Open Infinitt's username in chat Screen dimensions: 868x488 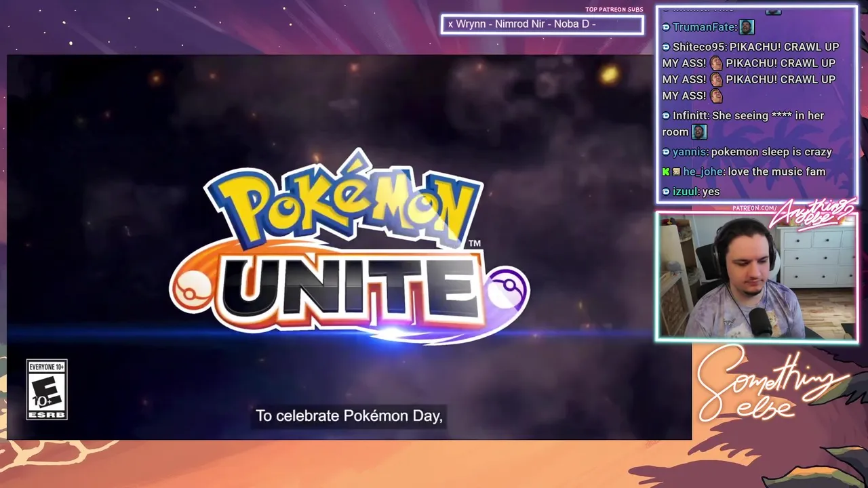[x=690, y=116]
